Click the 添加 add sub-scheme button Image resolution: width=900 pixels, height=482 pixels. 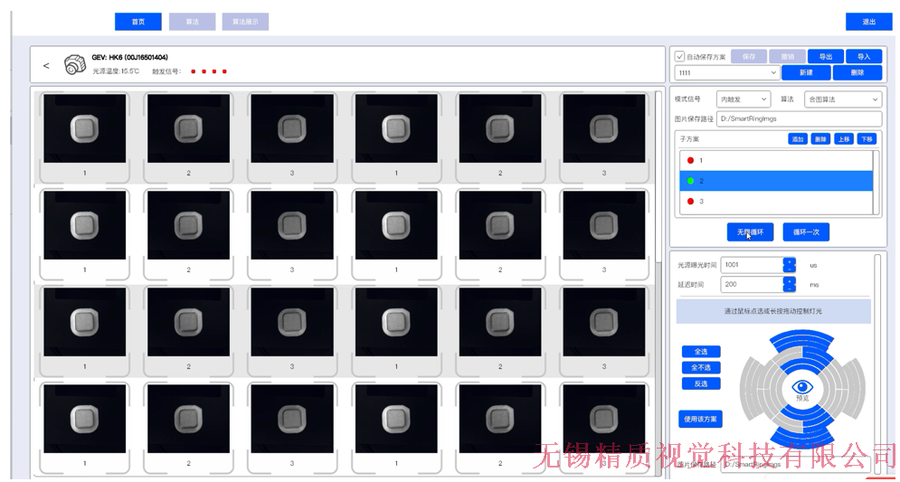point(798,139)
